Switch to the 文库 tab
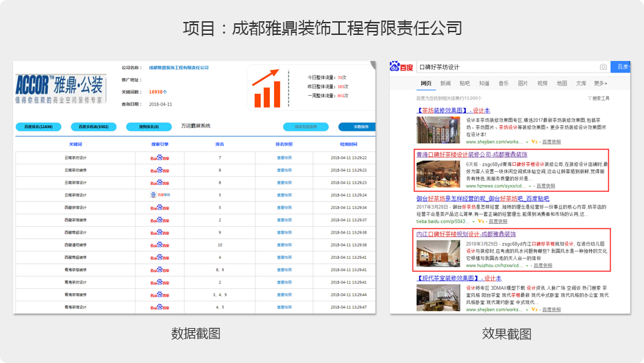 coord(581,84)
